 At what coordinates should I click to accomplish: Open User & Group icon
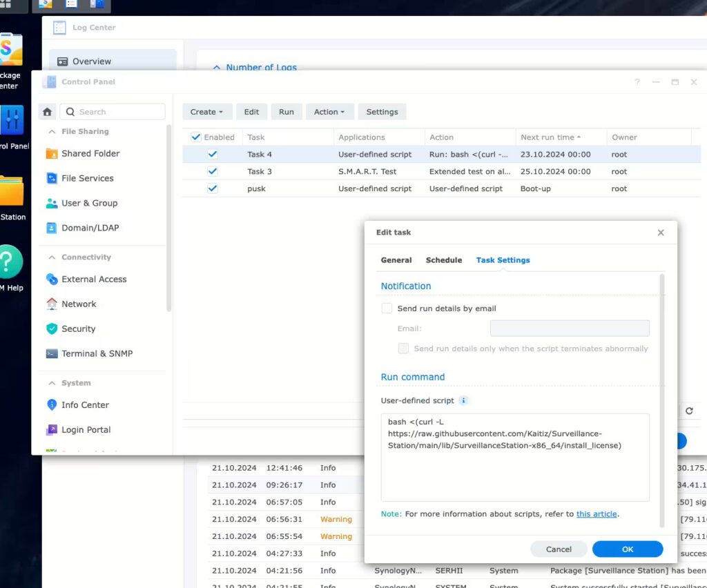(x=52, y=203)
